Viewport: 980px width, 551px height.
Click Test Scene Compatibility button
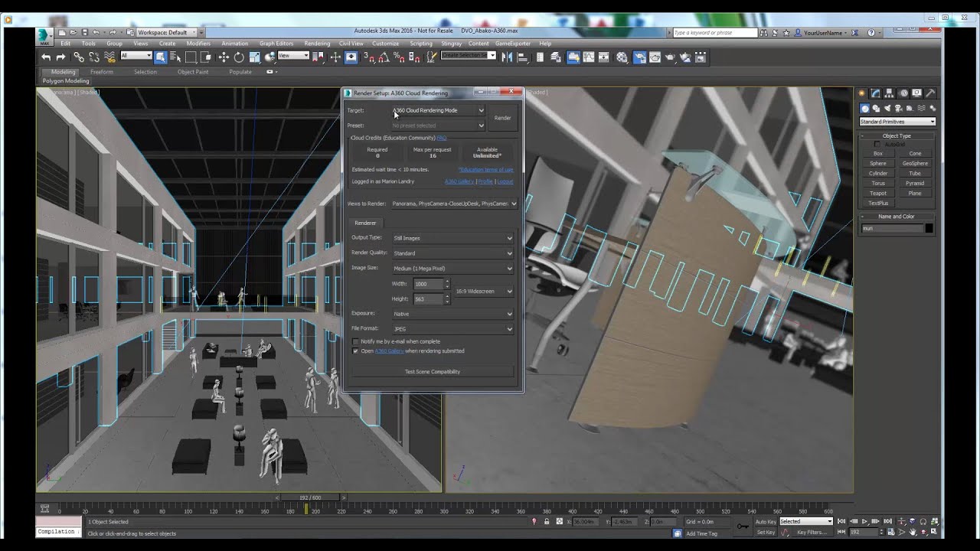click(x=433, y=372)
